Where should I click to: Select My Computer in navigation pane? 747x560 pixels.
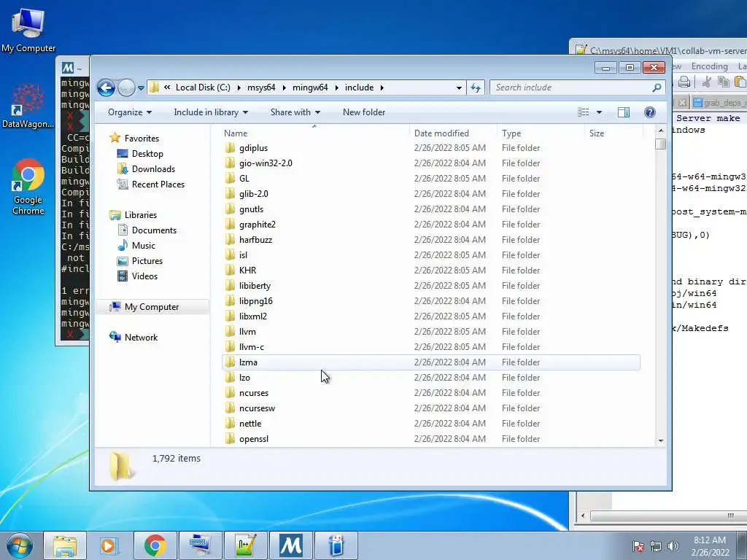152,307
